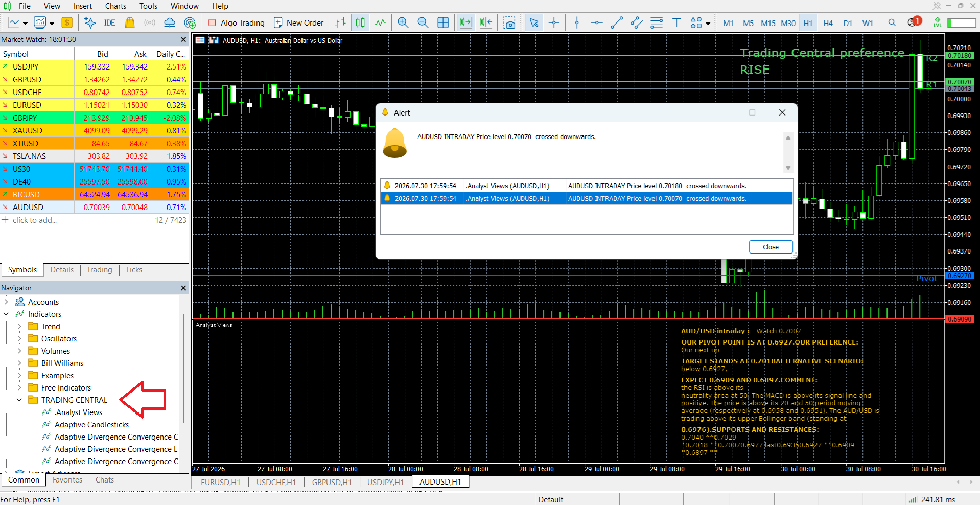Select the XAUUSD row in Market Watch

pos(95,131)
